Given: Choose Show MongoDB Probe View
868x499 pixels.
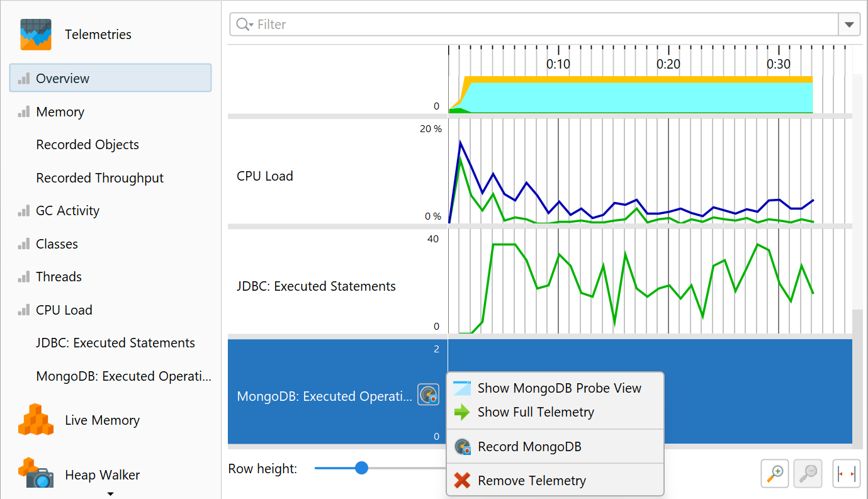Looking at the screenshot, I should coord(559,388).
